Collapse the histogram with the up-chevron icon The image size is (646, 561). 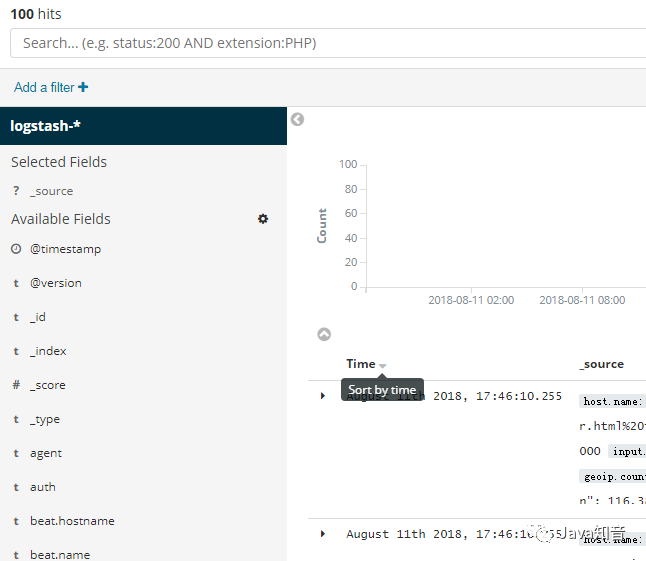point(324,334)
